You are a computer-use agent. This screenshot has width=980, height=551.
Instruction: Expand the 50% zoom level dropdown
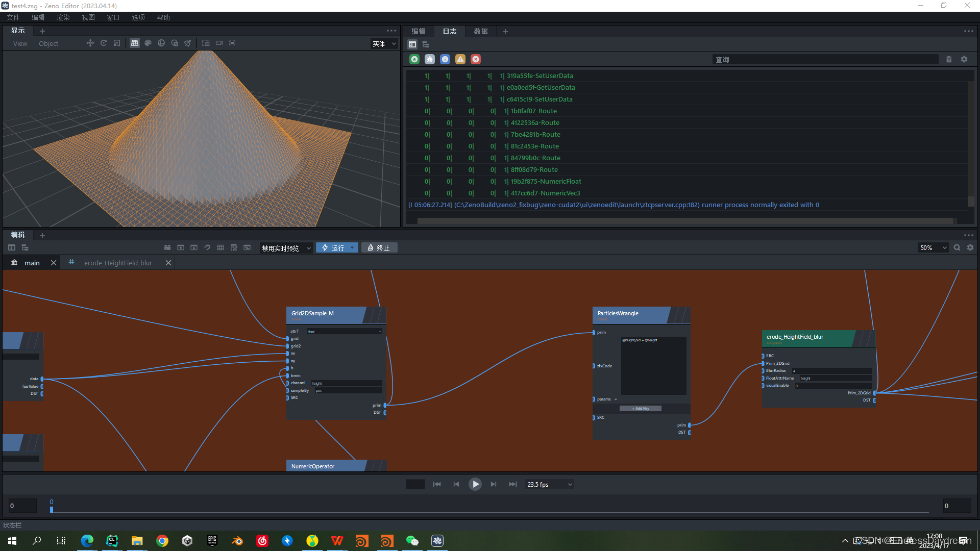tap(933, 248)
